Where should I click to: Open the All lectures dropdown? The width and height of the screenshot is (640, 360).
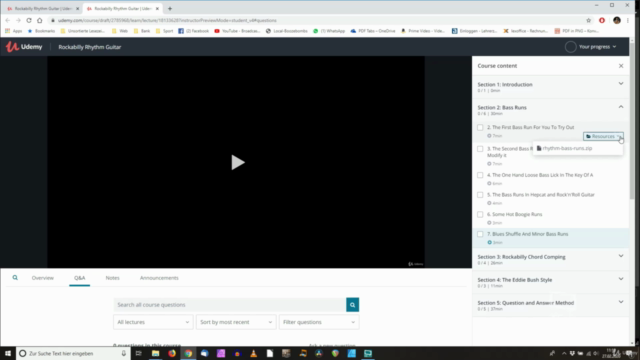(x=153, y=322)
